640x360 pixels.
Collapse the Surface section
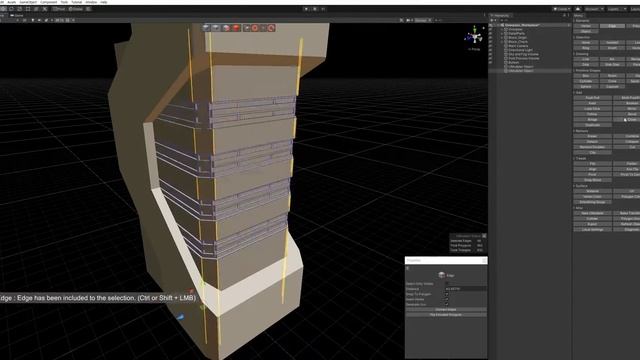pyautogui.click(x=575, y=186)
